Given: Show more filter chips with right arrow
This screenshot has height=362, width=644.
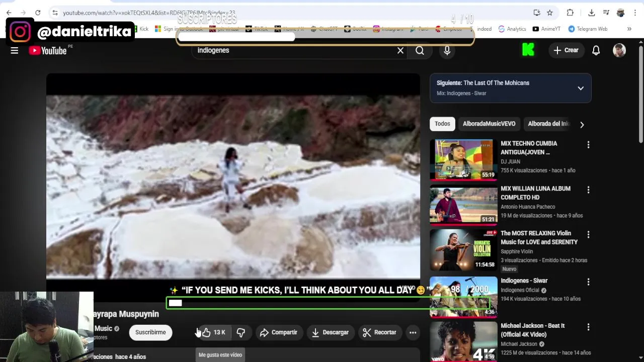Looking at the screenshot, I should [x=582, y=125].
